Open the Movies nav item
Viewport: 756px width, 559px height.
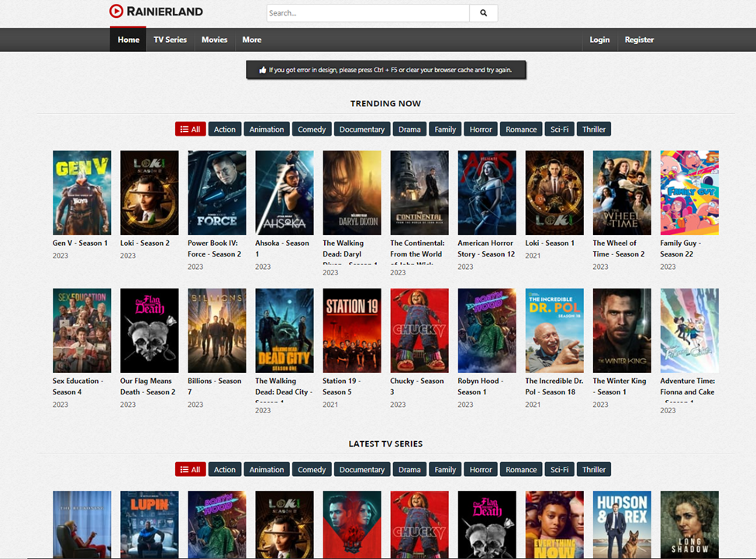[x=215, y=40]
